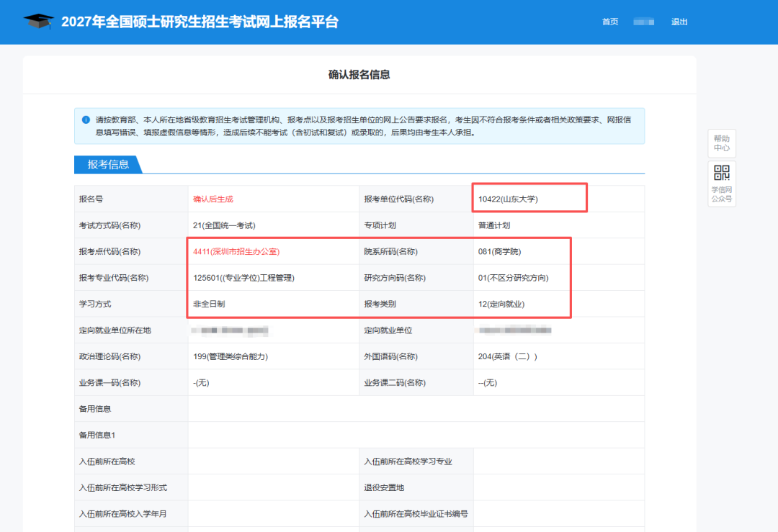The width and height of the screenshot is (778, 532).
Task: Select the 125601((专业学位)工程管理) cell
Action: click(274, 278)
